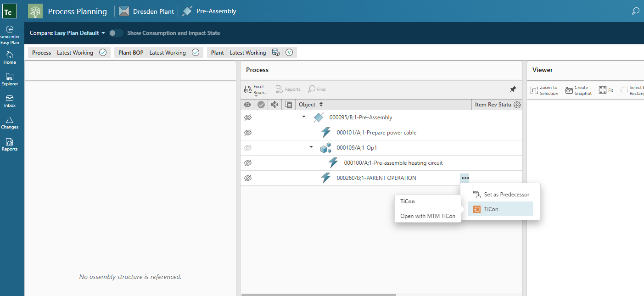The width and height of the screenshot is (644, 296).
Task: Go to Changes in the sidebar
Action: (x=10, y=123)
